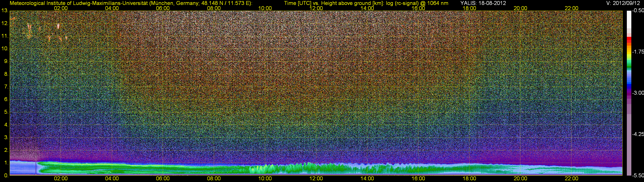Image resolution: width=644 pixels, height=182 pixels.
Task: Select the 06:00 marker on the bottom axis
Action: click(163, 179)
